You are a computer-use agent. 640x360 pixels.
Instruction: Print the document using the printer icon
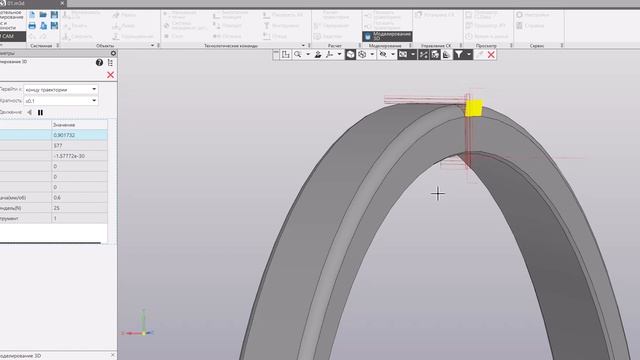click(x=32, y=26)
